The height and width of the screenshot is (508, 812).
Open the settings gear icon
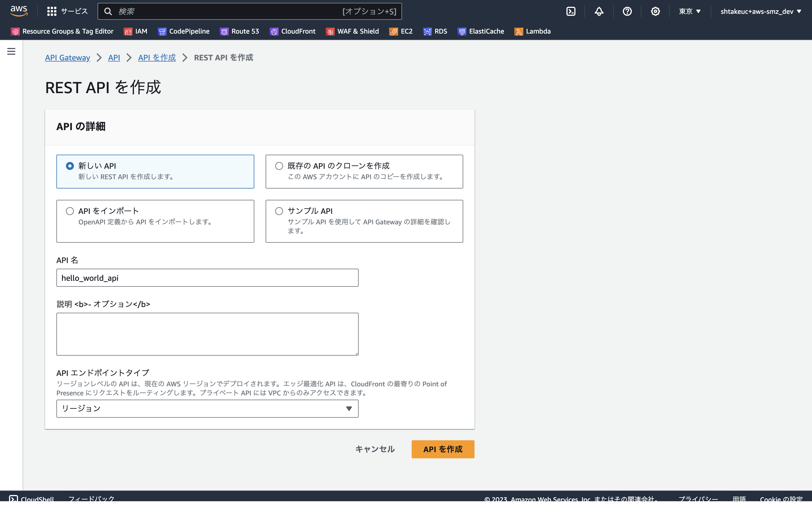click(x=655, y=11)
